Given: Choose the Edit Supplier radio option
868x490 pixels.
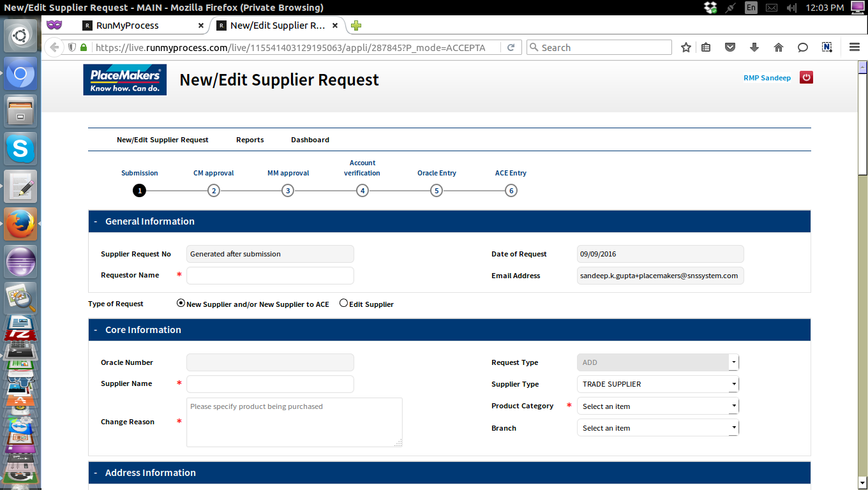Looking at the screenshot, I should tap(344, 304).
